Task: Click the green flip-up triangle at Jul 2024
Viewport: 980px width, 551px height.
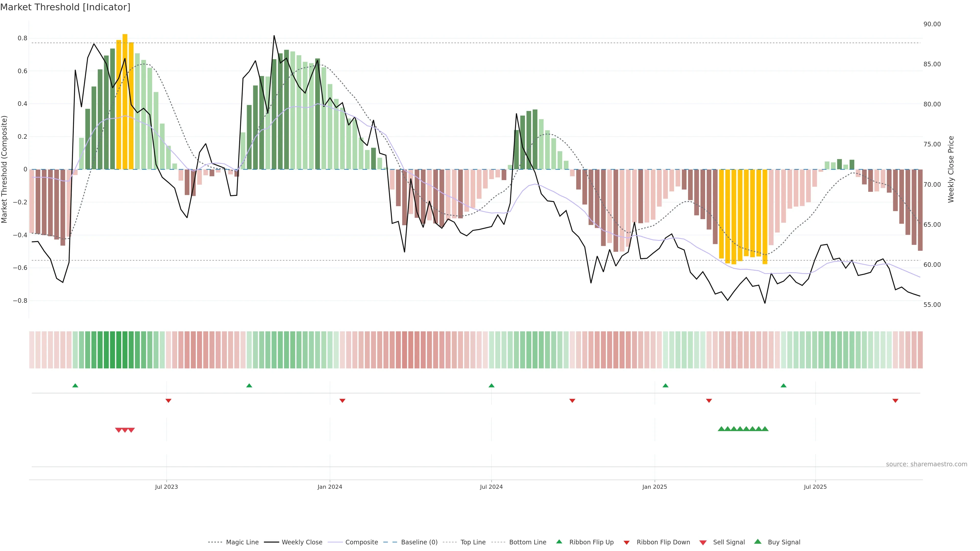Action: pyautogui.click(x=491, y=386)
